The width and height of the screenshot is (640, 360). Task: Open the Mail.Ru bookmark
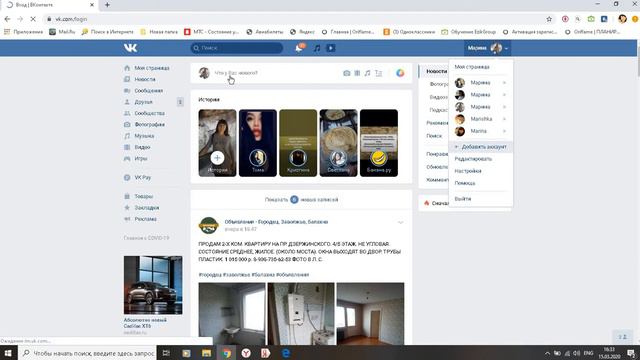pos(62,32)
